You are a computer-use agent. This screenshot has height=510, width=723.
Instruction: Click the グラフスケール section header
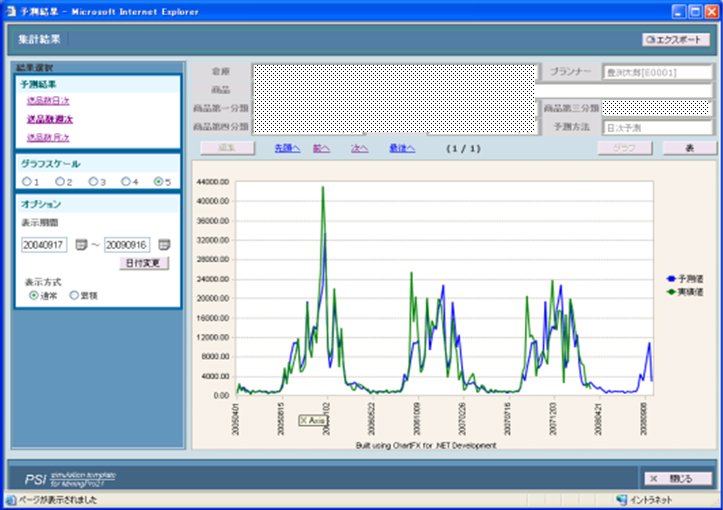(x=50, y=164)
